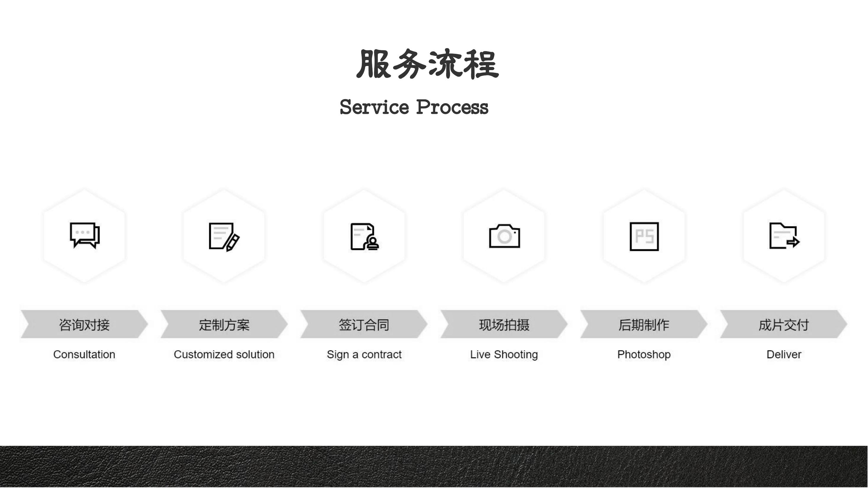
Task: Click the 咨询对接 consultation hexagon icon
Action: pyautogui.click(x=83, y=235)
